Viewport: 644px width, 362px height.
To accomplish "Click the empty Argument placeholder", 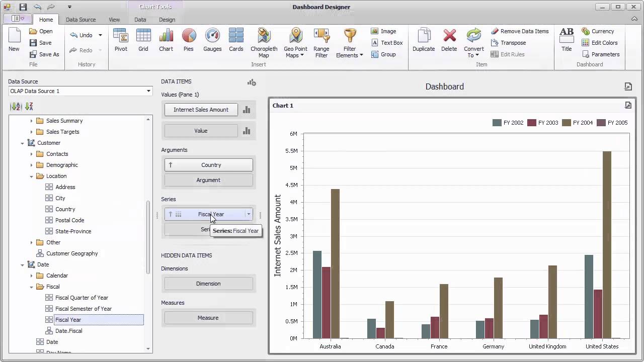I will tap(208, 180).
